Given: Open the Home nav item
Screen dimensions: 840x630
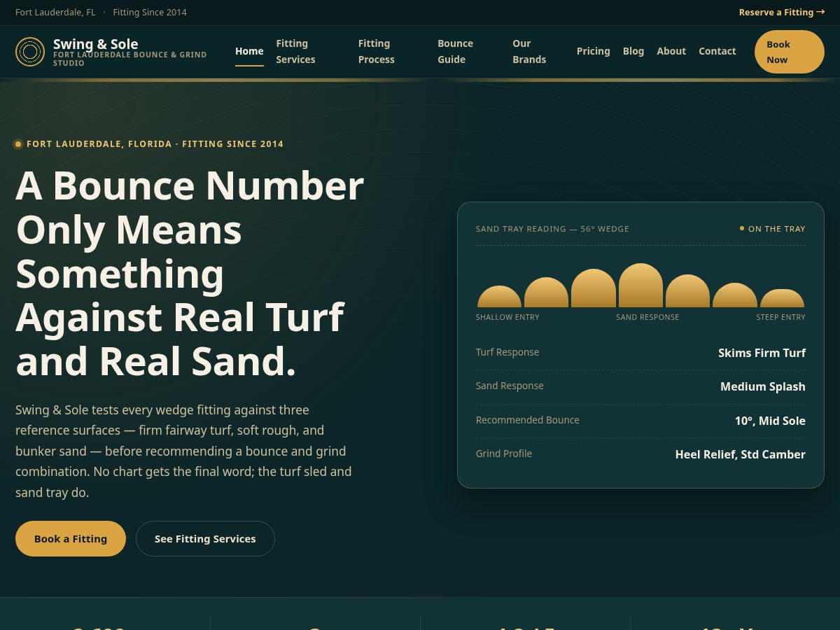Looking at the screenshot, I should pos(249,51).
